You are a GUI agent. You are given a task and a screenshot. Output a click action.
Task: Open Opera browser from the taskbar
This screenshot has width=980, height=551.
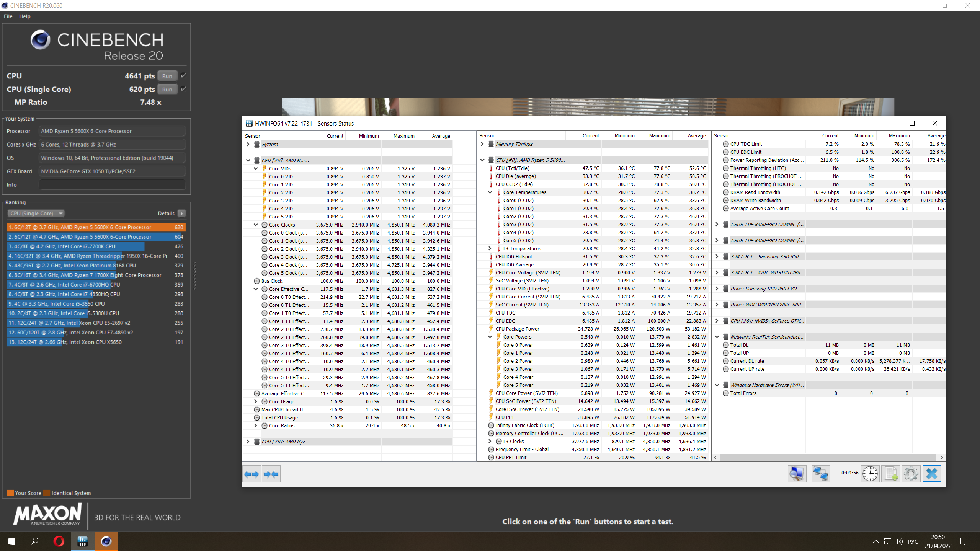59,541
